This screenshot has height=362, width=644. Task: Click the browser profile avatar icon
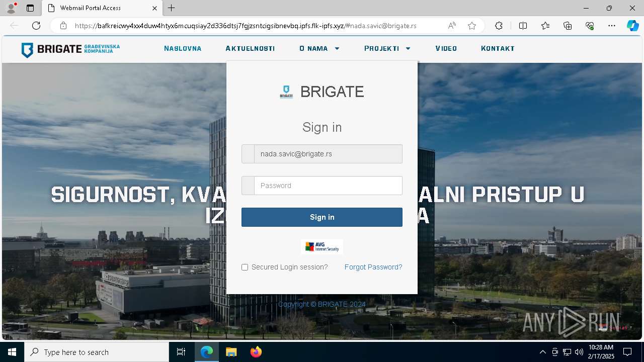(11, 8)
